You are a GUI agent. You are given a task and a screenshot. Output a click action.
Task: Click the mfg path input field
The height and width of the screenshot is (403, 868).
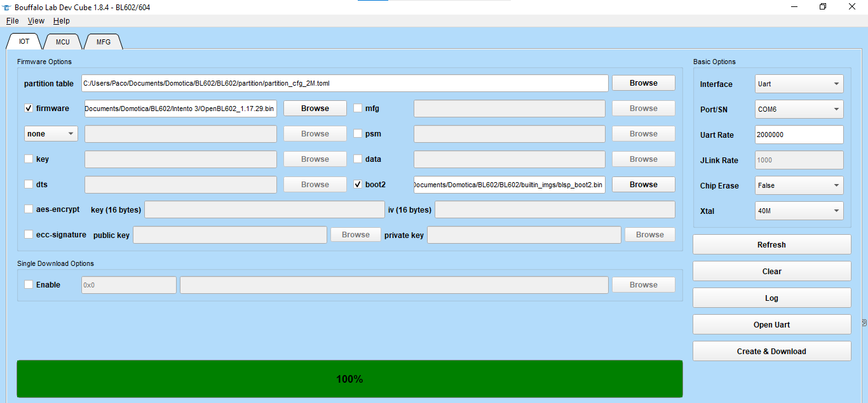click(510, 109)
